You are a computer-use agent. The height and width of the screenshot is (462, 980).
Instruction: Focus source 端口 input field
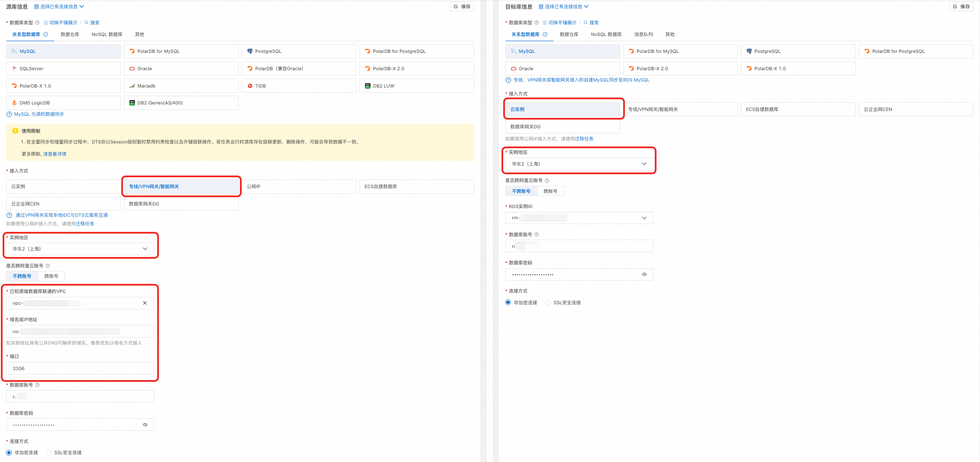point(80,368)
